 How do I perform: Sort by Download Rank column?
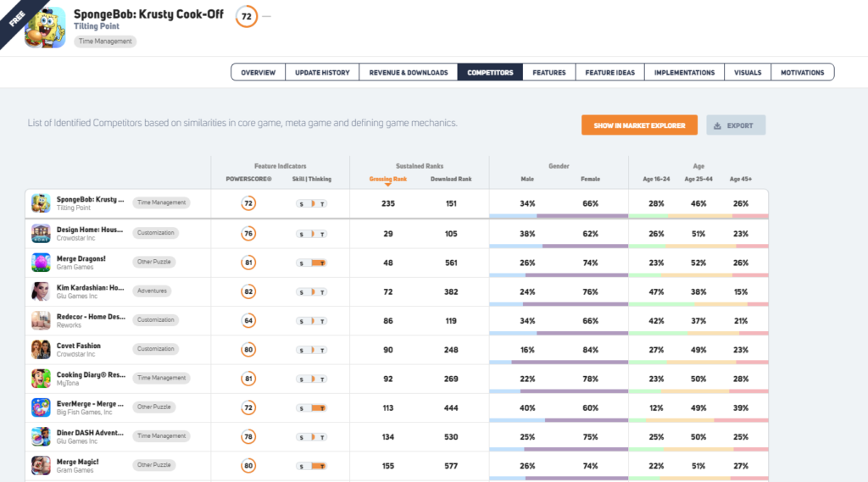tap(451, 180)
